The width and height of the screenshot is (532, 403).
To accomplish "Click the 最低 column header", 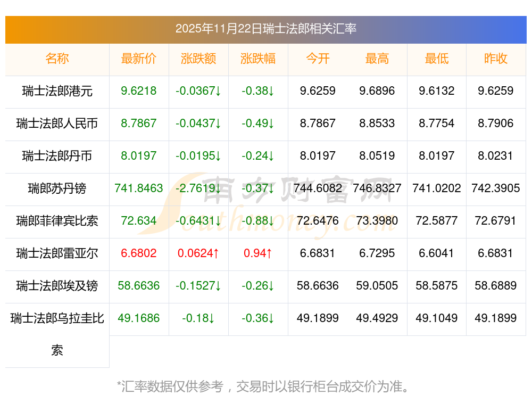I will (437, 59).
